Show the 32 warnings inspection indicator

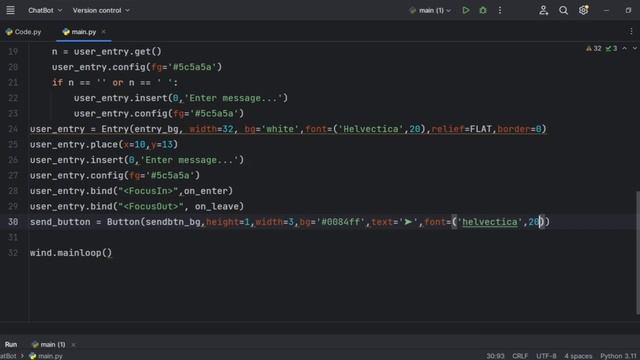coord(593,49)
